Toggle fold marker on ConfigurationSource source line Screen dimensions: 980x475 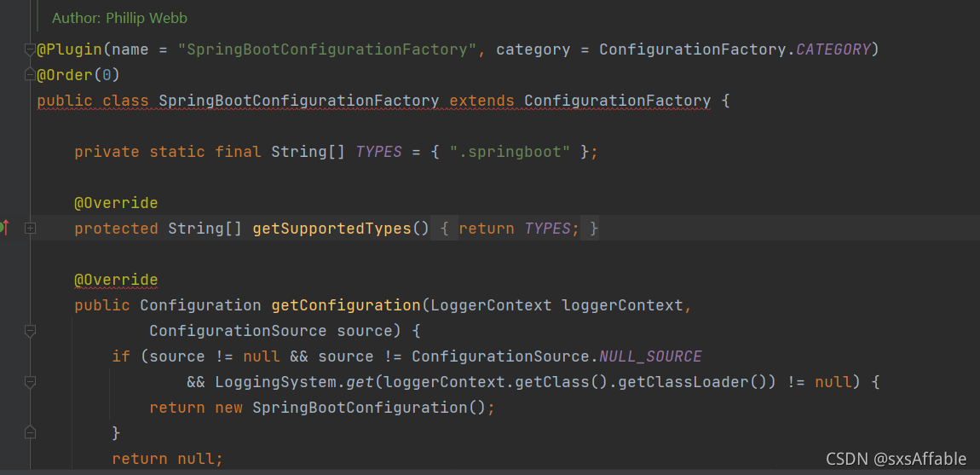[30, 330]
